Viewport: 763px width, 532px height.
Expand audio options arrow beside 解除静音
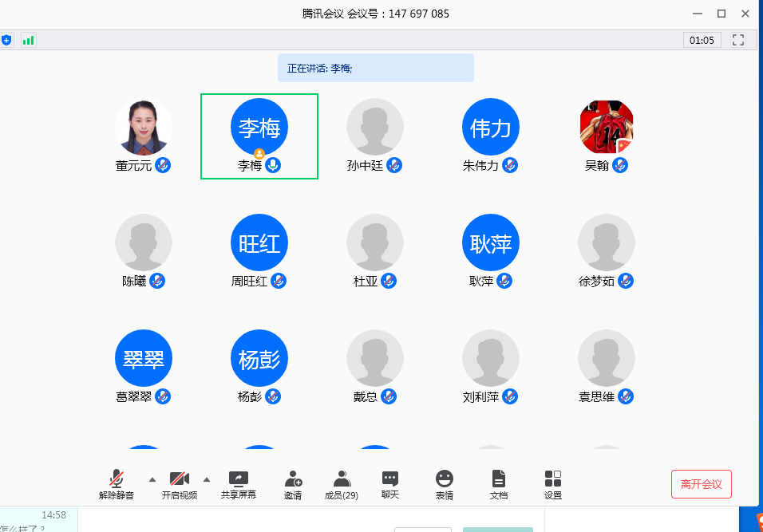(x=152, y=479)
